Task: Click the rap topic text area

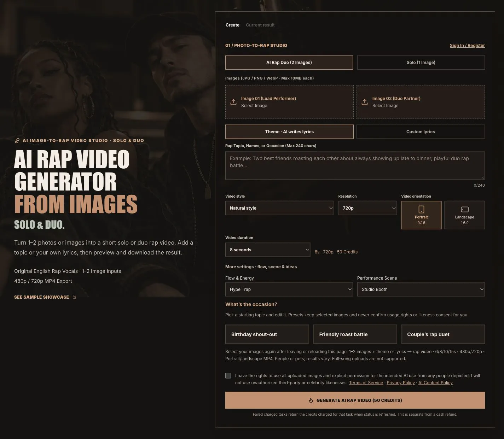Action: (355, 165)
